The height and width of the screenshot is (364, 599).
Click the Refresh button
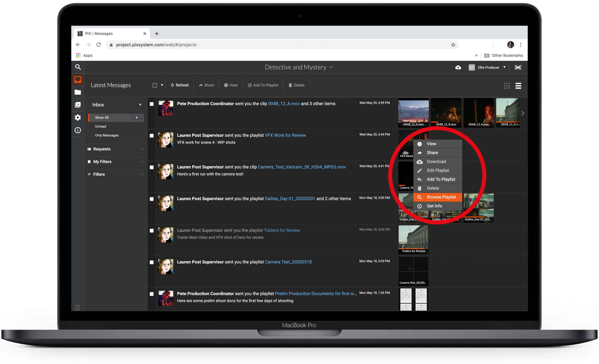click(179, 85)
